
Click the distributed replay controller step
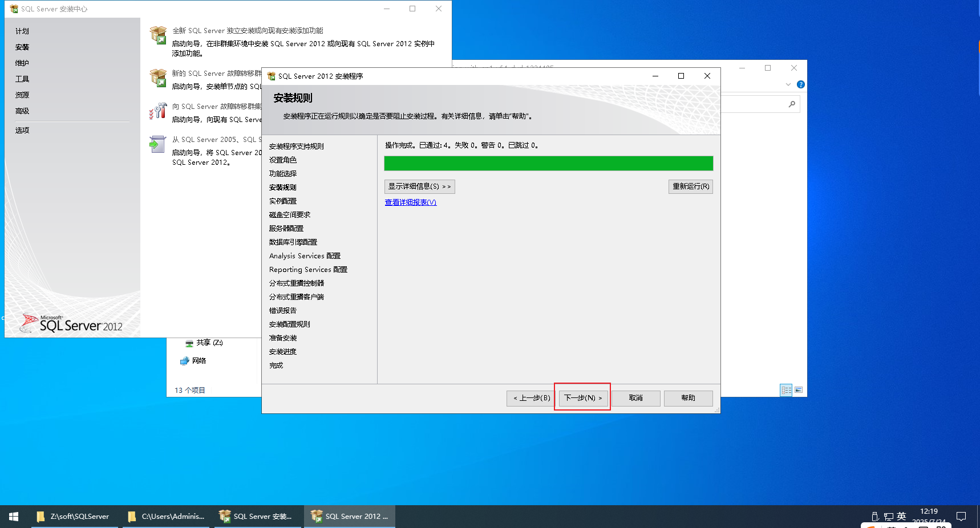tap(297, 283)
